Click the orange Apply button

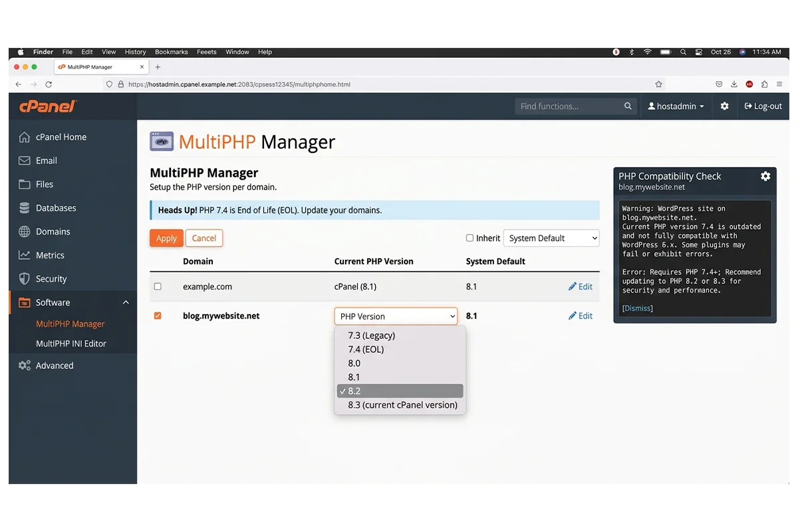166,238
